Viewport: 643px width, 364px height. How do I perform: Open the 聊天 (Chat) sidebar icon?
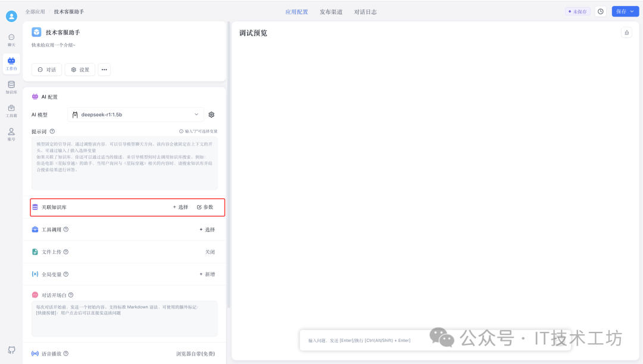[11, 39]
